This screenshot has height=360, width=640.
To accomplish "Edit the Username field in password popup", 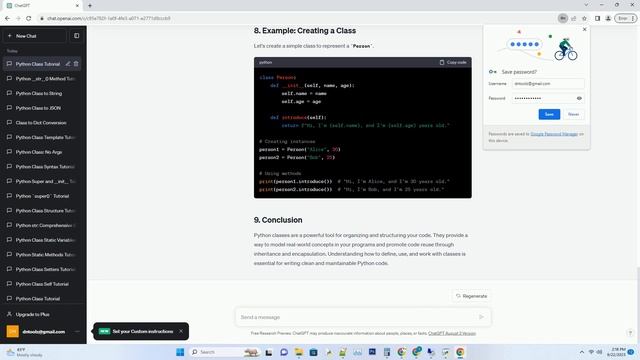I will tap(548, 84).
